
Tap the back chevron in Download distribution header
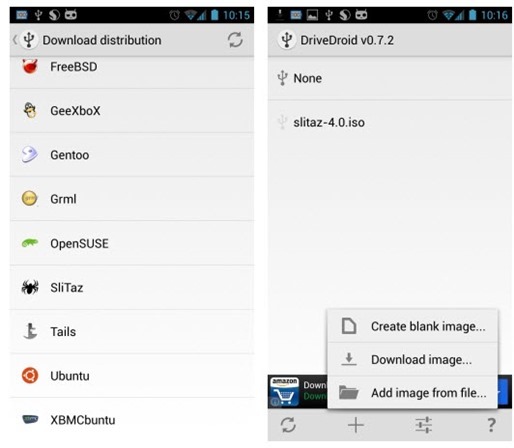coord(15,40)
